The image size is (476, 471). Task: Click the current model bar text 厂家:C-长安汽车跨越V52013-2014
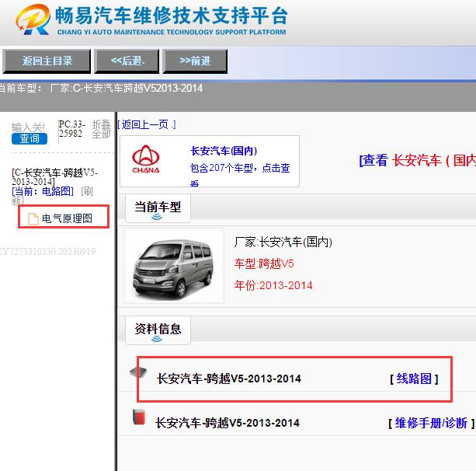[x=127, y=88]
